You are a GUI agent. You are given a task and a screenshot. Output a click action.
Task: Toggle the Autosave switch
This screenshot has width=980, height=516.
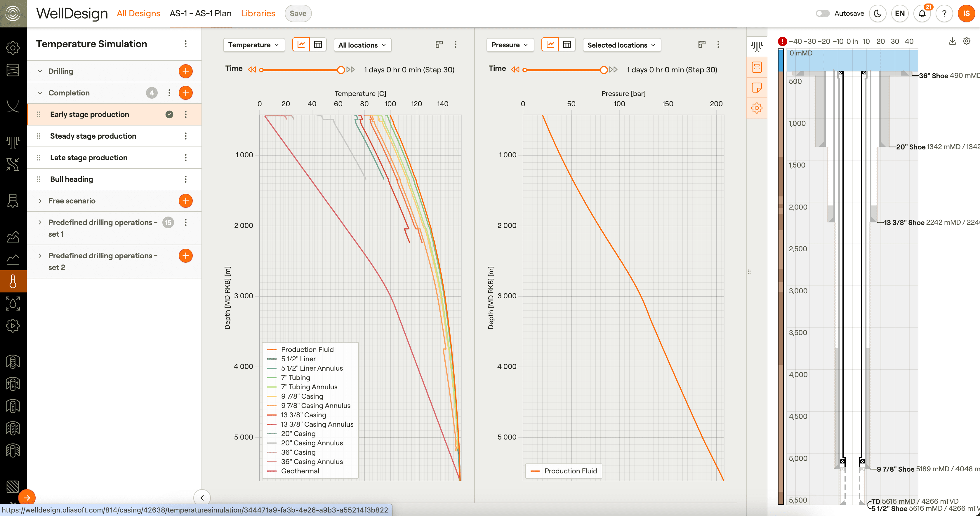tap(823, 14)
